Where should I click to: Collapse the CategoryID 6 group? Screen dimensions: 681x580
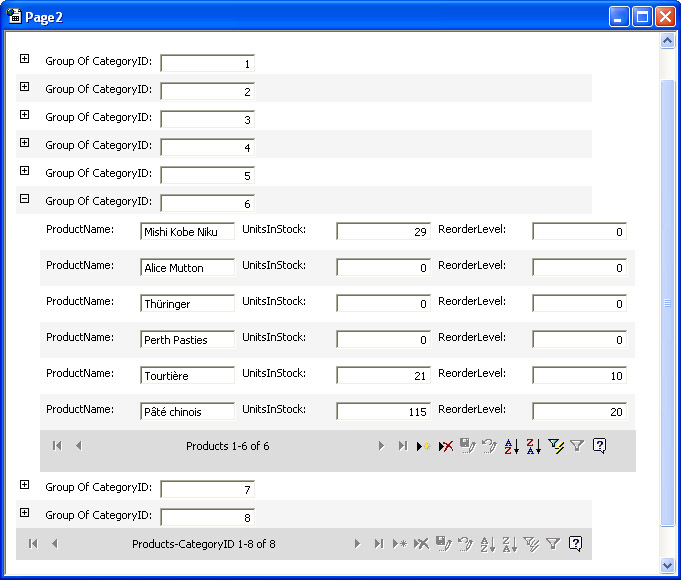click(24, 199)
